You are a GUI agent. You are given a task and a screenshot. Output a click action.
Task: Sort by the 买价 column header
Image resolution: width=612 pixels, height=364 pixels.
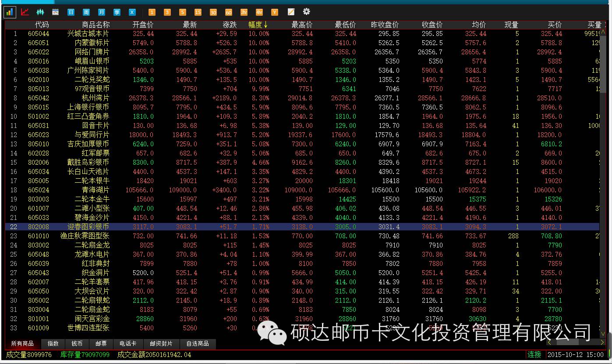(555, 25)
